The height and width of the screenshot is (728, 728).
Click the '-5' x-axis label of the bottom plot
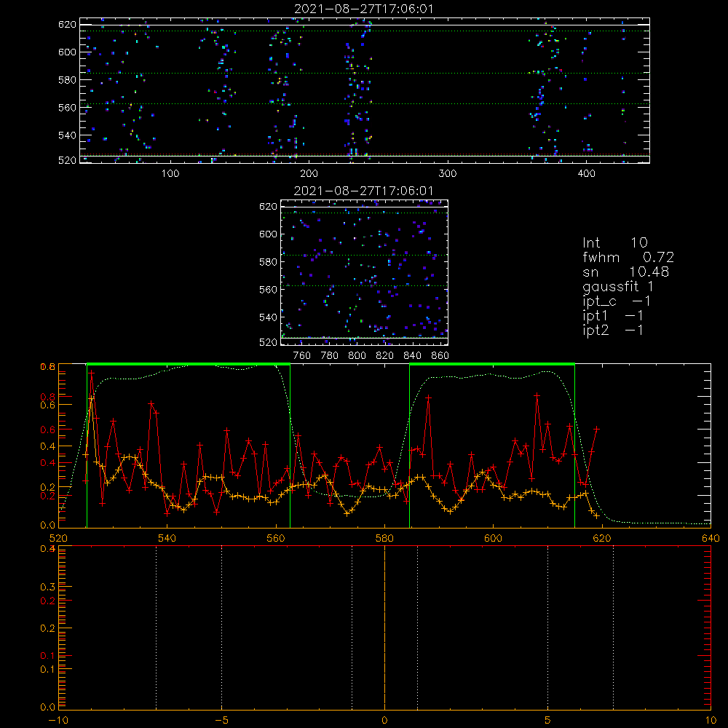click(x=222, y=720)
